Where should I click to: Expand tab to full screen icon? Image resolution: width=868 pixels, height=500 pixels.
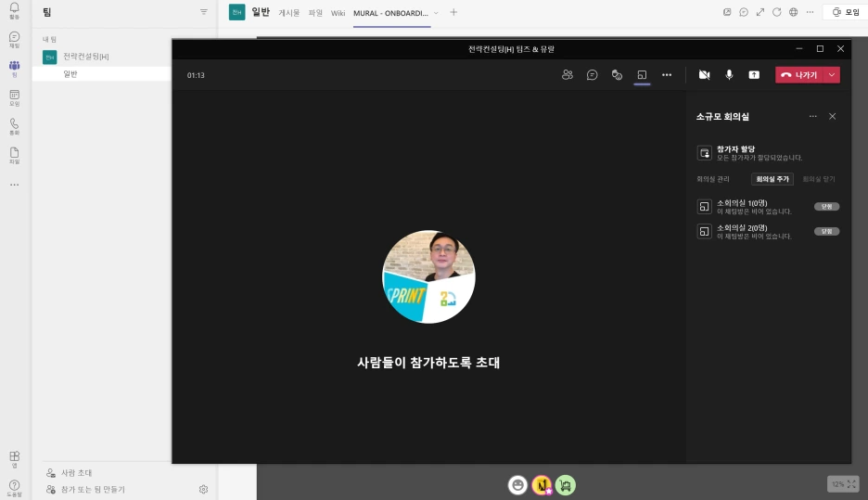(x=760, y=12)
